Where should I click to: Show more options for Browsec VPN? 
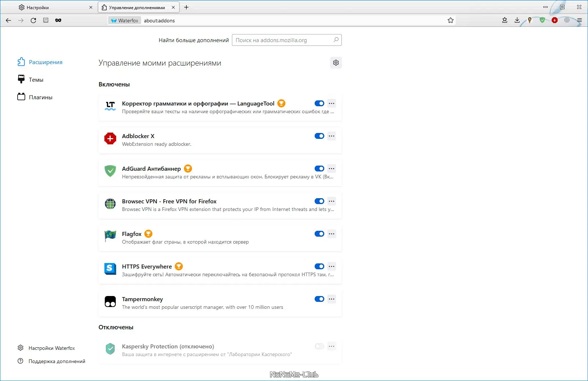(x=332, y=201)
